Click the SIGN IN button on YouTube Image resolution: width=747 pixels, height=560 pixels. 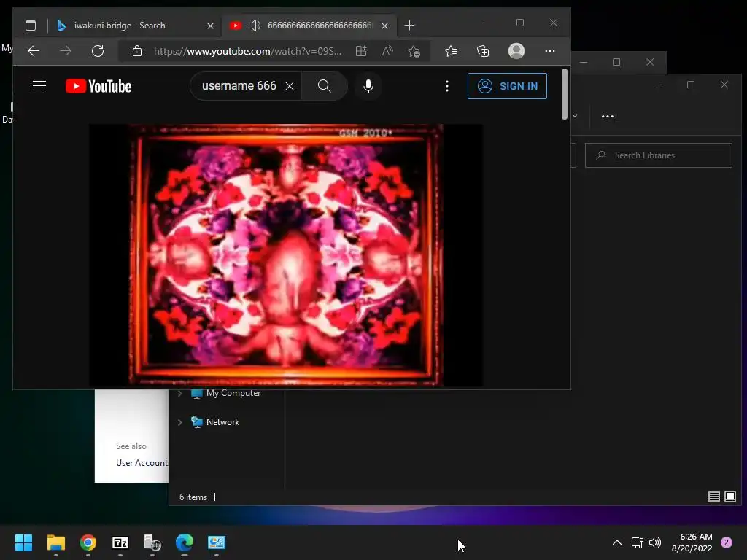click(x=507, y=86)
